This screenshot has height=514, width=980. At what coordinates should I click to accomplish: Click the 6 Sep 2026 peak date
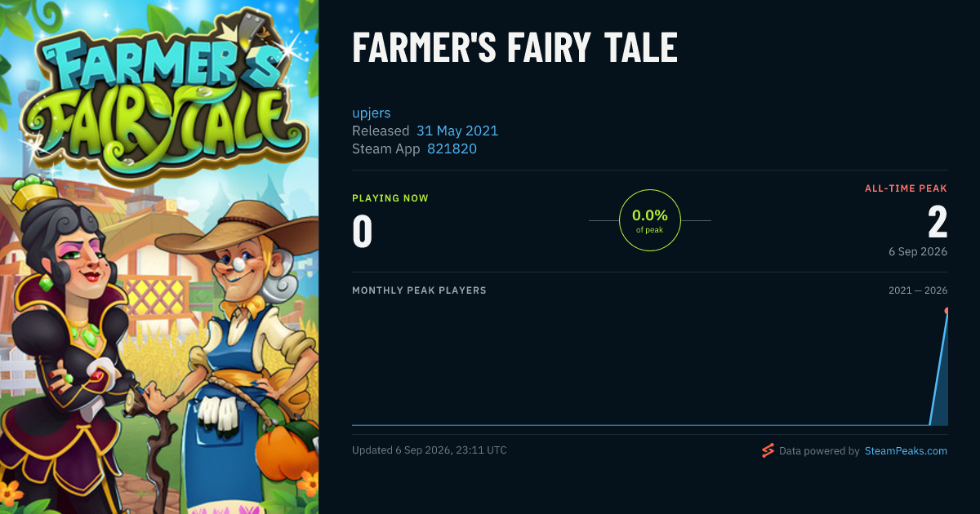click(x=918, y=251)
